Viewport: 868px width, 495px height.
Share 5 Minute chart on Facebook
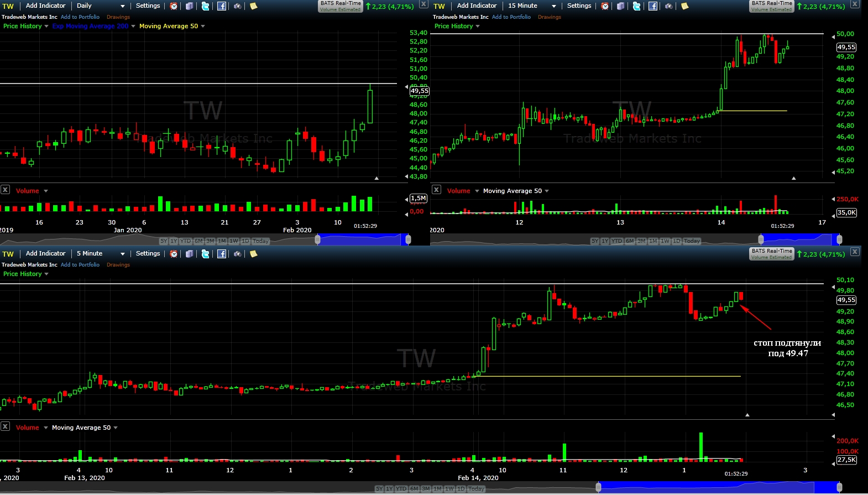pyautogui.click(x=222, y=254)
